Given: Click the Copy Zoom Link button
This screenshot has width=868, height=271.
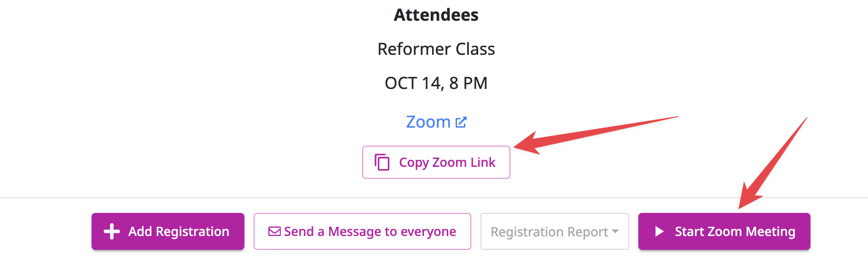Looking at the screenshot, I should click(x=436, y=162).
